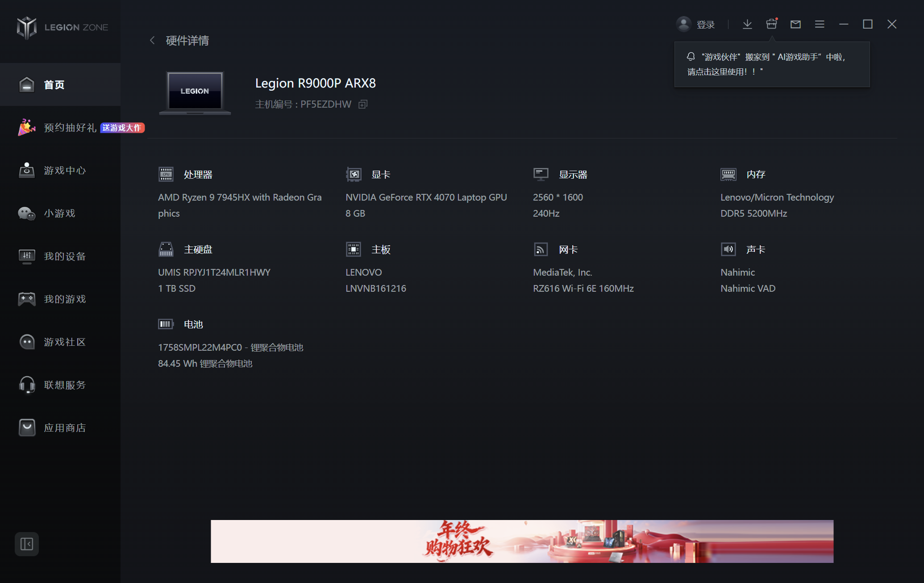Open the gift box rewards icon

click(771, 24)
